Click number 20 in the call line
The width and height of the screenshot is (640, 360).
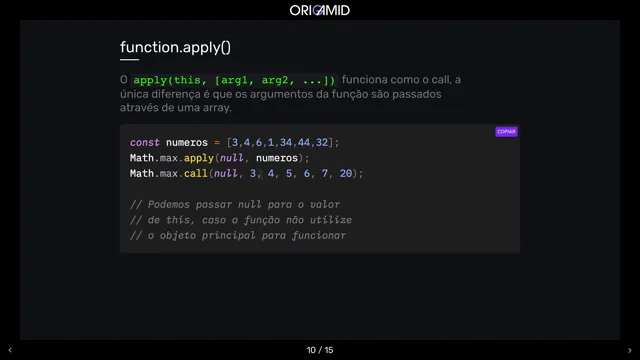(x=346, y=173)
